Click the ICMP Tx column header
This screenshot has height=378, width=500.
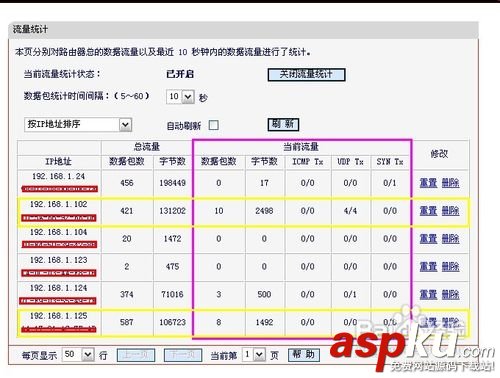point(308,162)
